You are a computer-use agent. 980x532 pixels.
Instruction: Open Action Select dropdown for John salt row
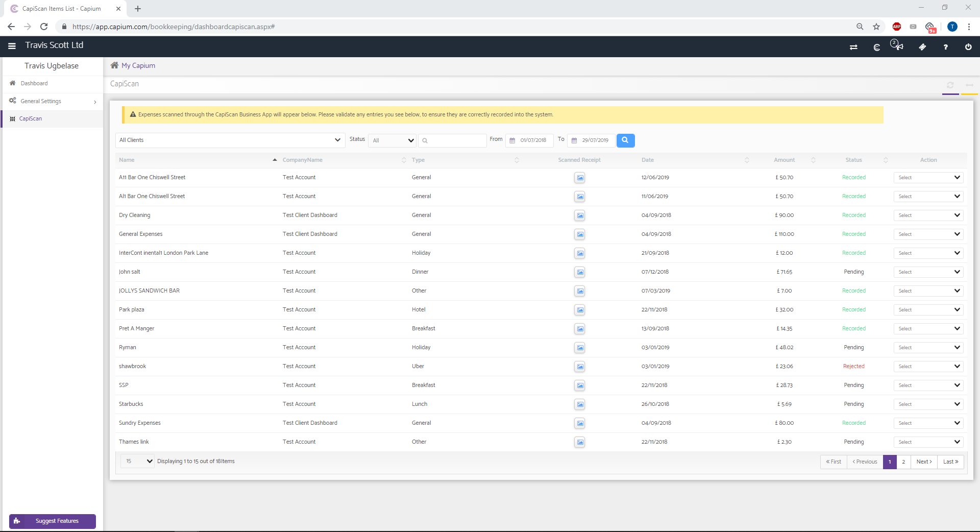pyautogui.click(x=928, y=272)
